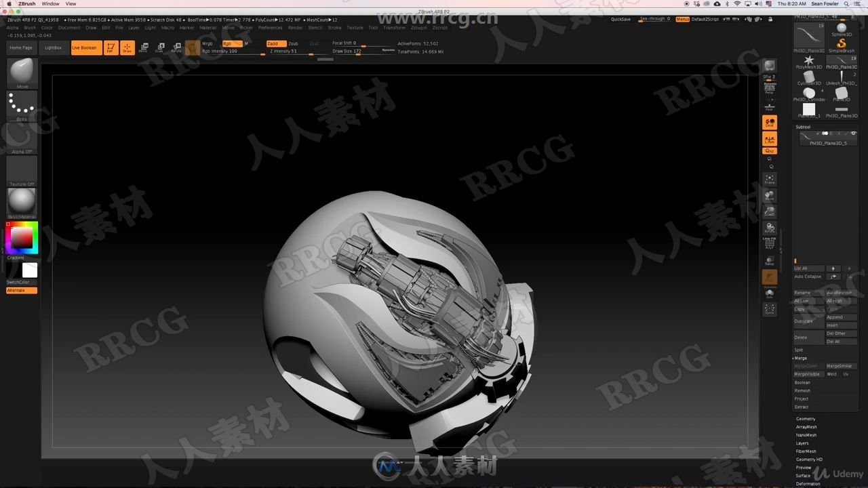868x488 pixels.
Task: Collapse the Merge subsection
Action: click(800, 358)
